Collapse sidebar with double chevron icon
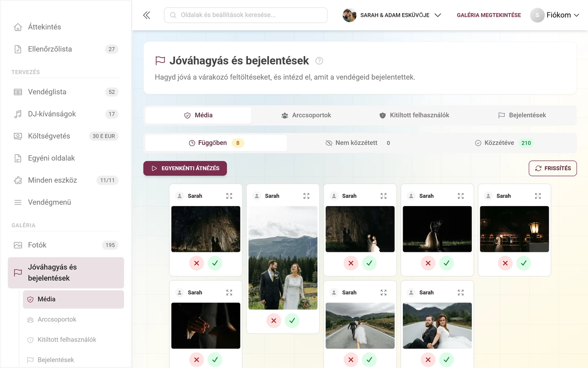The width and height of the screenshot is (588, 368). (147, 15)
